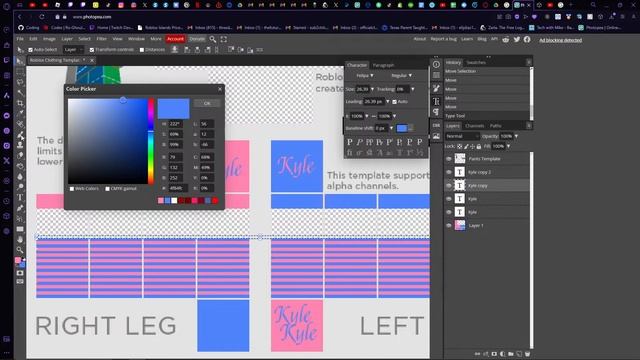Select the Eyedropper tool
The height and width of the screenshot is (360, 640).
[20, 113]
